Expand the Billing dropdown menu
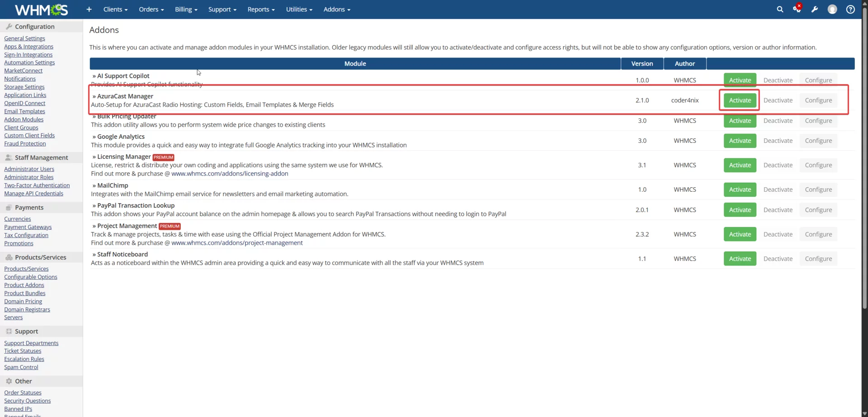The width and height of the screenshot is (868, 417). coord(186,9)
